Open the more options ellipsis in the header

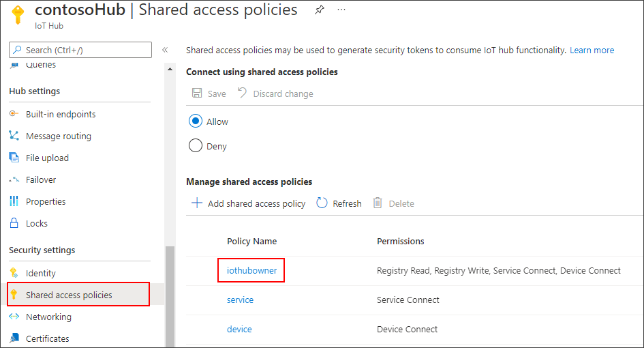click(341, 10)
